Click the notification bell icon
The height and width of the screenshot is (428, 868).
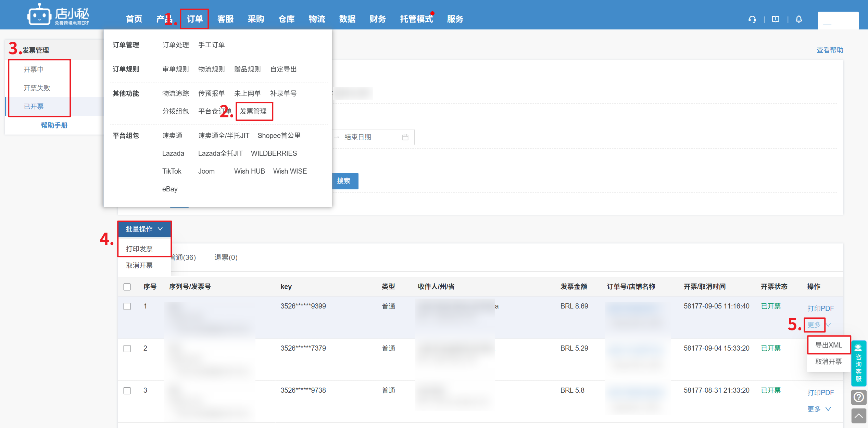tap(799, 19)
